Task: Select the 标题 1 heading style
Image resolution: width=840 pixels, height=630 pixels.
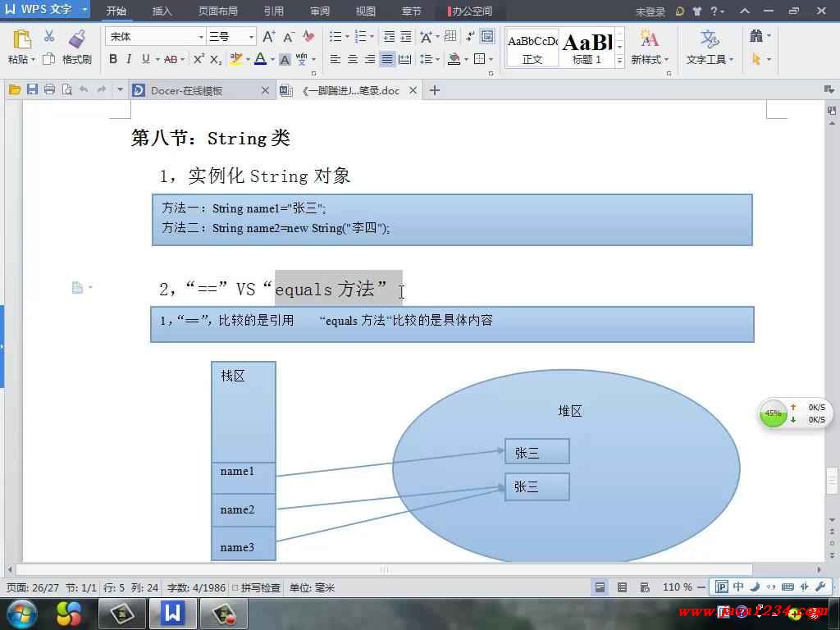Action: (x=587, y=48)
